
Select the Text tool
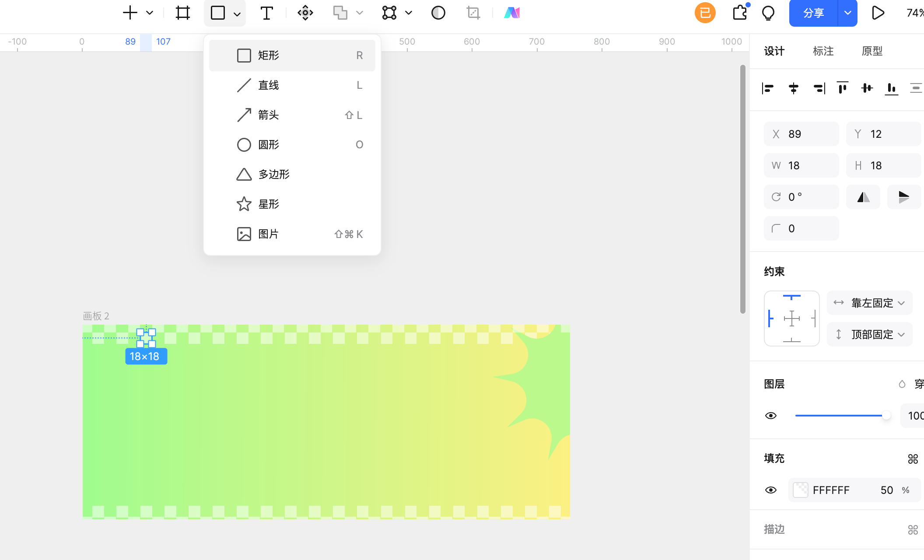click(x=266, y=13)
